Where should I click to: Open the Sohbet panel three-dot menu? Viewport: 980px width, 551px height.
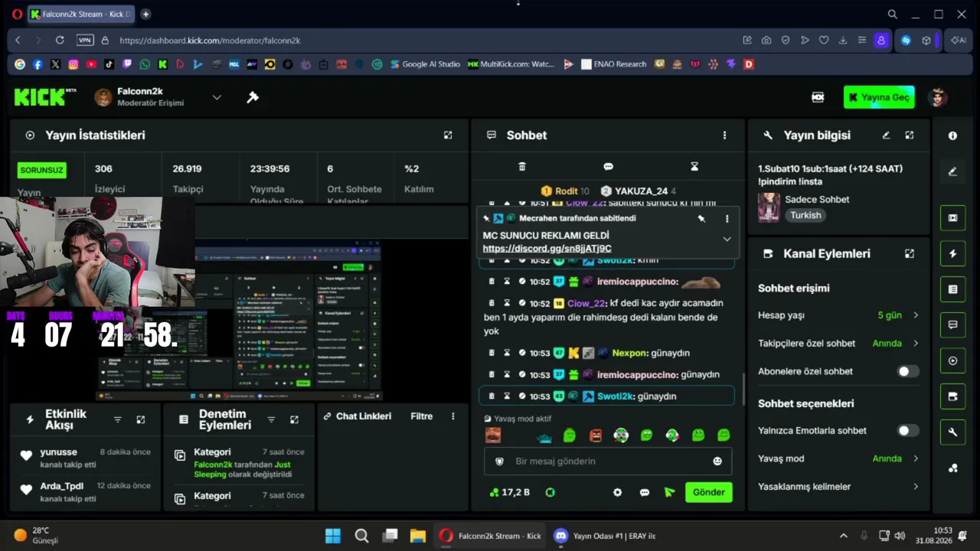pos(724,135)
